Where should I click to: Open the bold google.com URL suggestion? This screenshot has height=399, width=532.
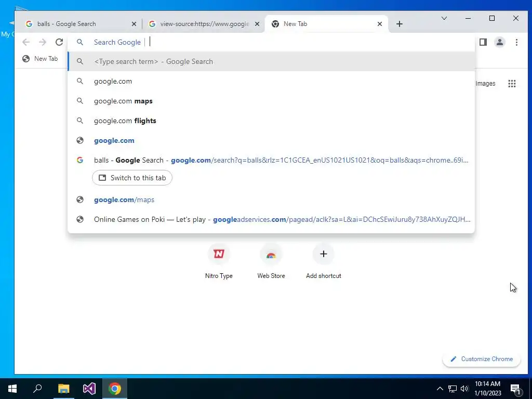(x=271, y=140)
